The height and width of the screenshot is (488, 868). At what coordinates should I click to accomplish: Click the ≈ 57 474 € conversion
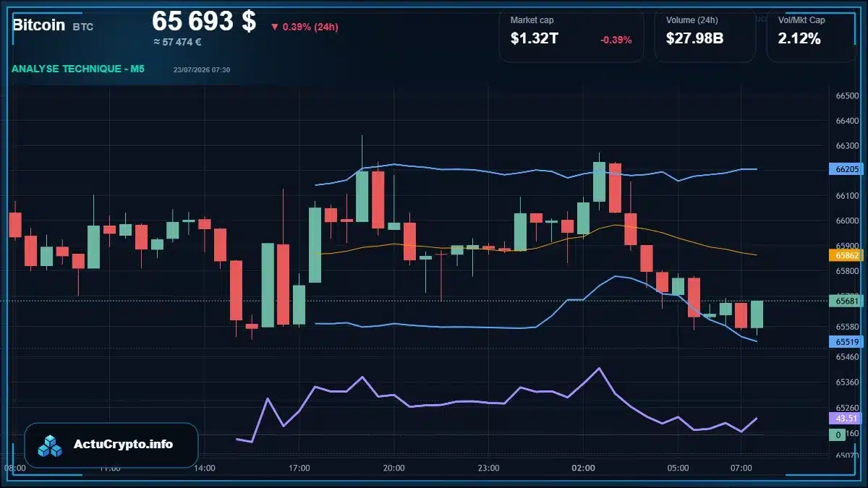point(177,42)
